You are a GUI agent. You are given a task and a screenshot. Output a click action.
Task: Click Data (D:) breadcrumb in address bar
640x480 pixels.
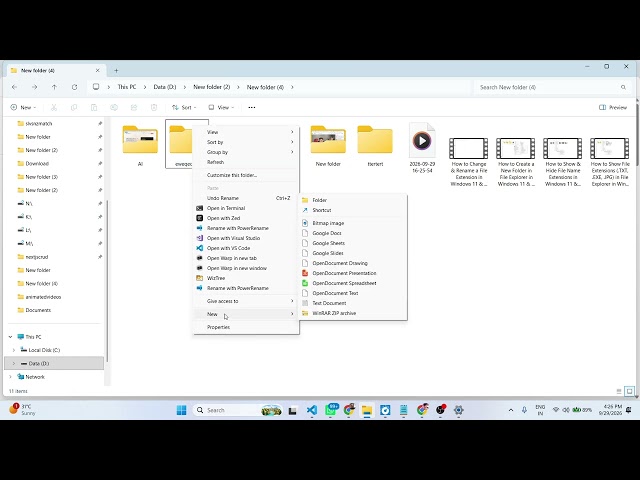[164, 87]
